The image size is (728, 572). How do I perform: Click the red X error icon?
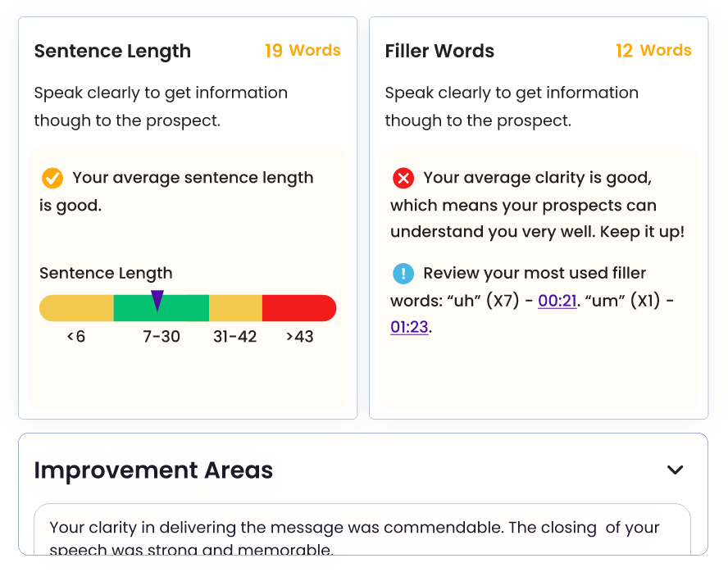click(403, 178)
